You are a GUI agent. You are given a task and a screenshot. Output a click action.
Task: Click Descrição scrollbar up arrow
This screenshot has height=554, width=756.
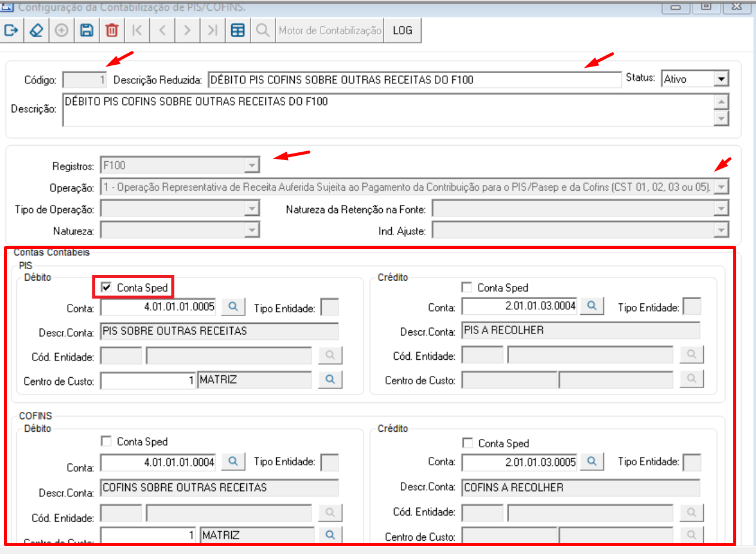tap(721, 101)
